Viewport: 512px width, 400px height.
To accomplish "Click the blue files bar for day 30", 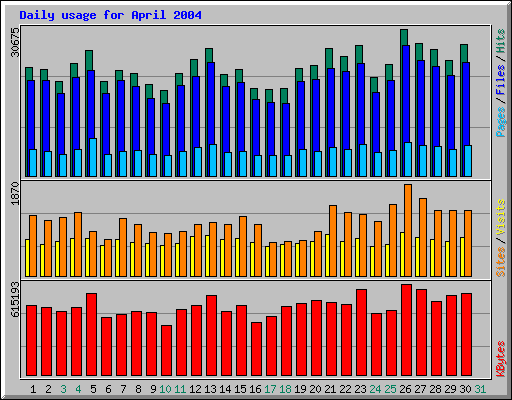I will 466,104.
